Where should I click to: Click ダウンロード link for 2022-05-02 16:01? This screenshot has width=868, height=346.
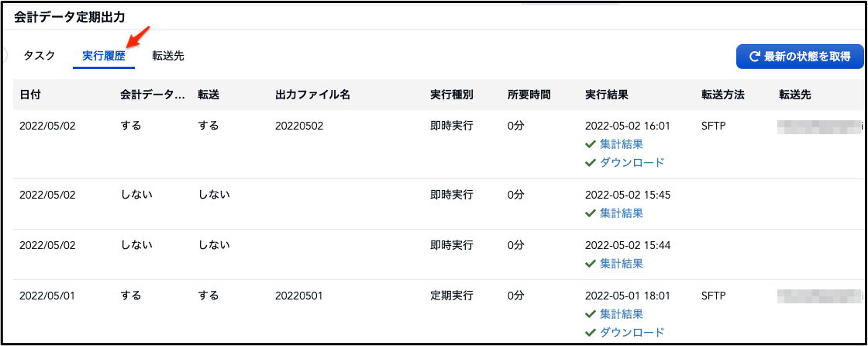(x=632, y=163)
